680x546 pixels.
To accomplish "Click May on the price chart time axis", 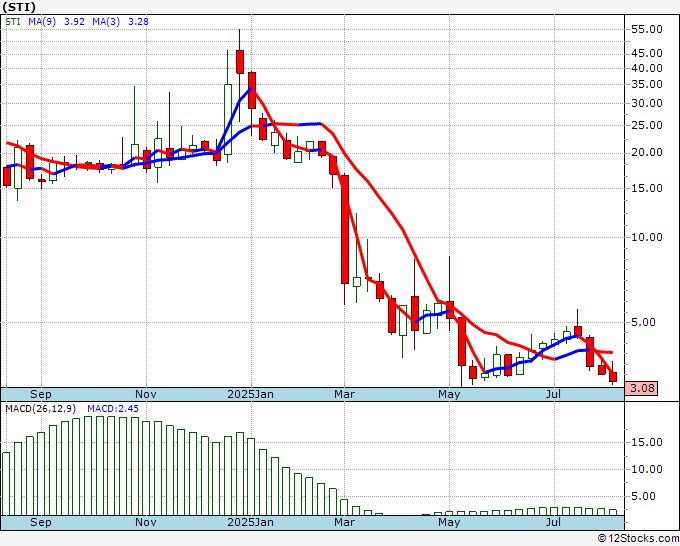I will click(449, 394).
